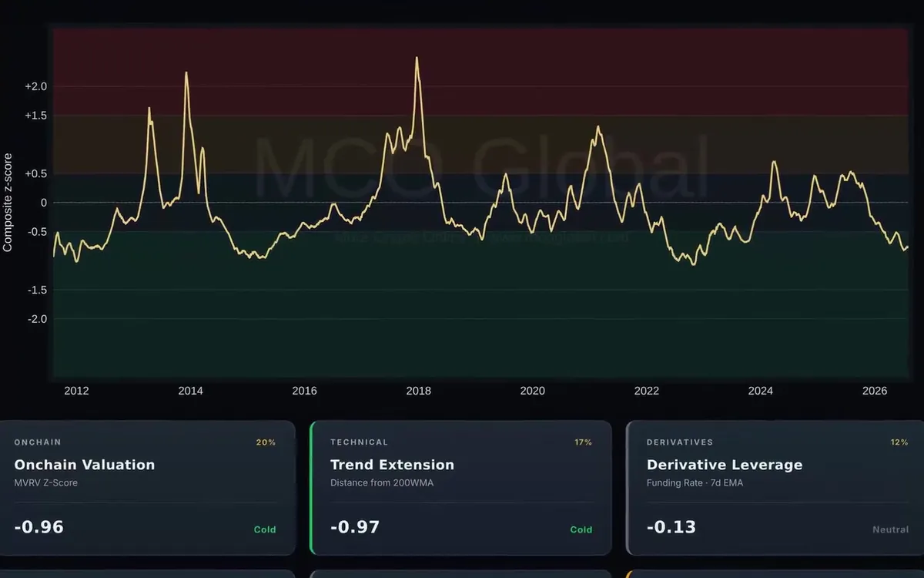Click the late-2013 peak on chart line

(186, 73)
